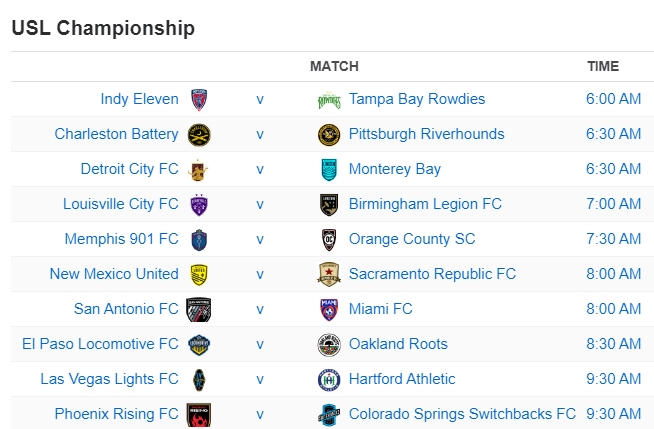The image size is (654, 429).
Task: Open the New Mexico United team page
Action: 114,274
